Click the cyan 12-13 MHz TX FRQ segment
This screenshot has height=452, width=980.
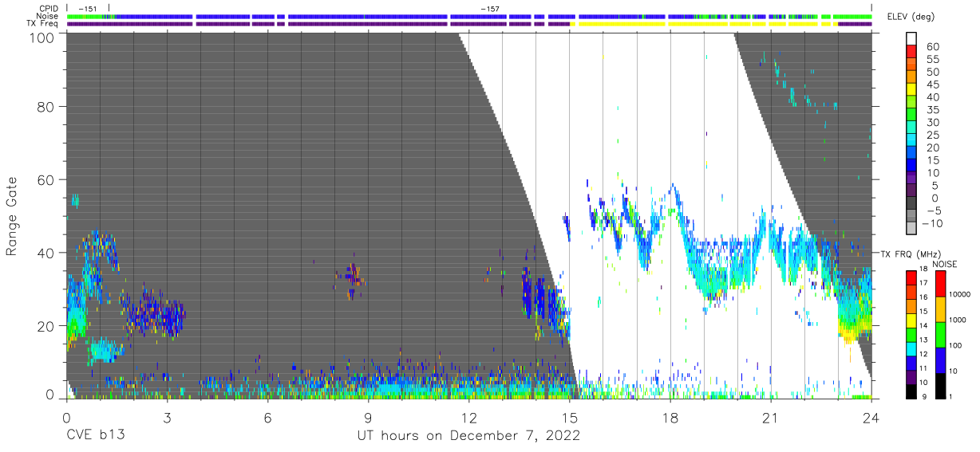click(x=911, y=348)
